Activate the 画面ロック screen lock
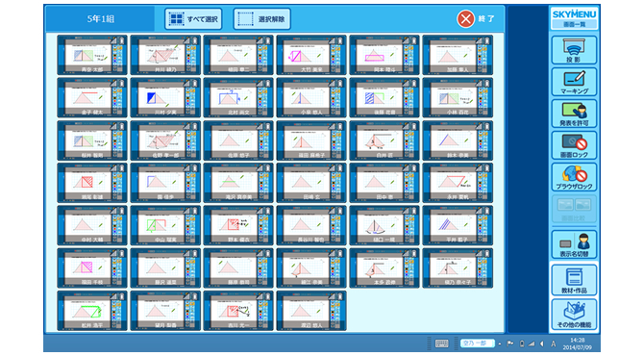 coord(574,145)
